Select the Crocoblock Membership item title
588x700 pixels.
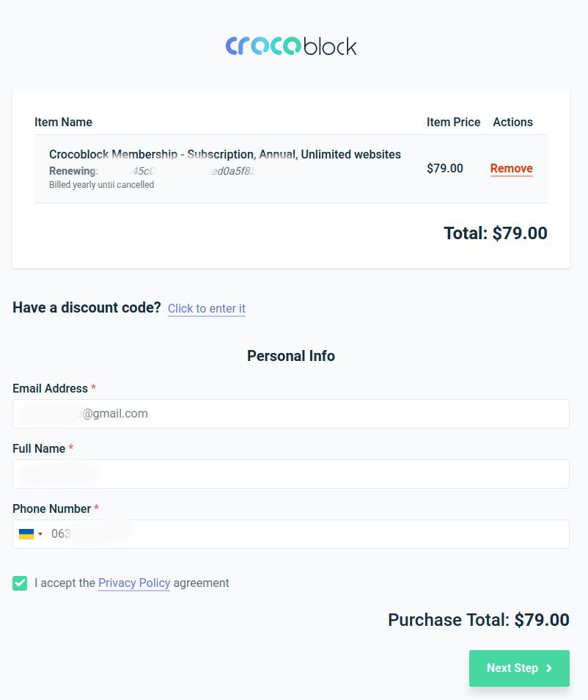(225, 155)
